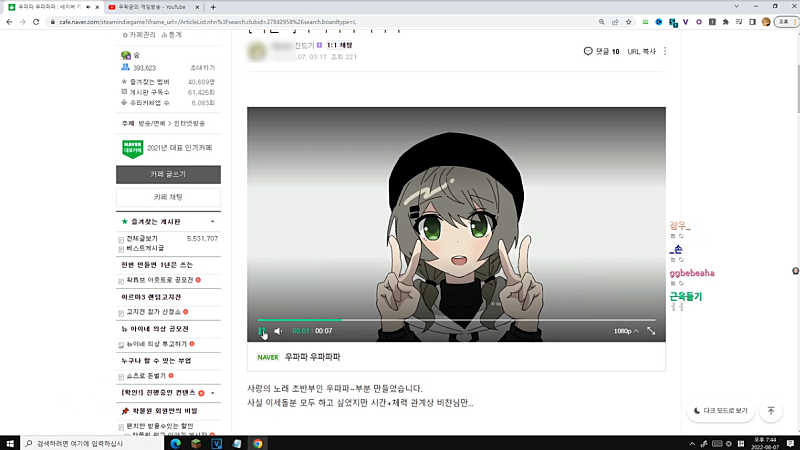
Task: Open a new browser tab
Action: 213,7
